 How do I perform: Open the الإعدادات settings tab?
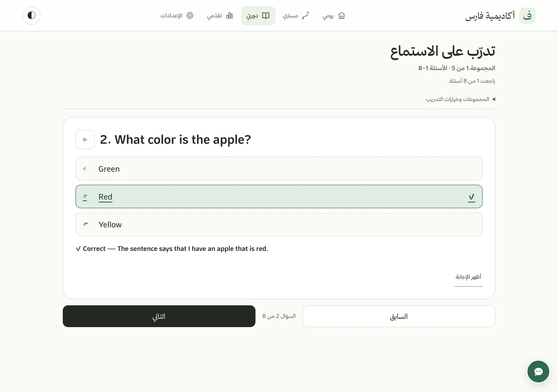pyautogui.click(x=177, y=15)
